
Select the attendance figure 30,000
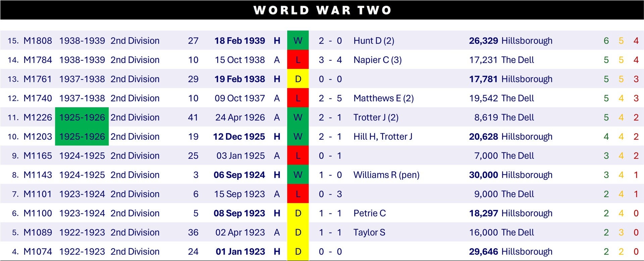483,175
